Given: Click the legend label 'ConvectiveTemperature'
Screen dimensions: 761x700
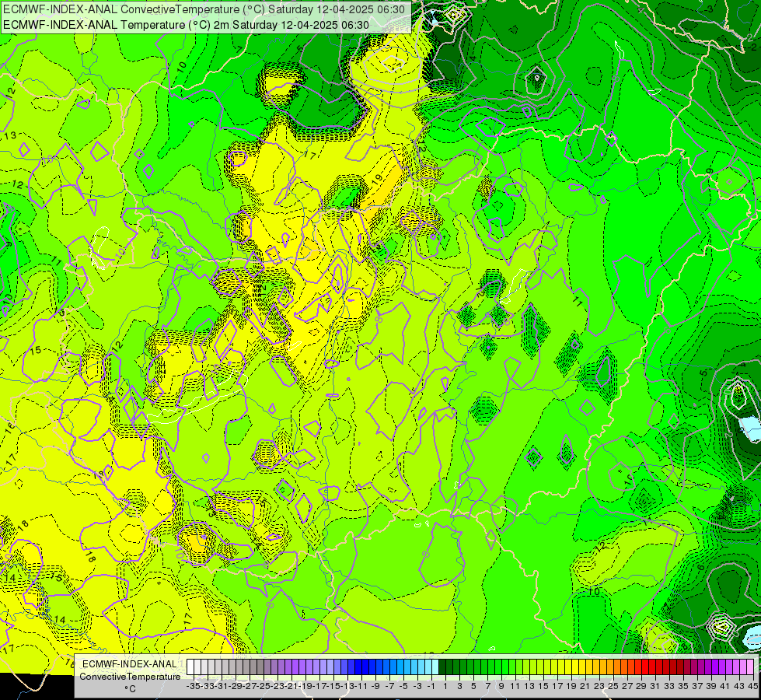Looking at the screenshot, I should click(x=130, y=677).
